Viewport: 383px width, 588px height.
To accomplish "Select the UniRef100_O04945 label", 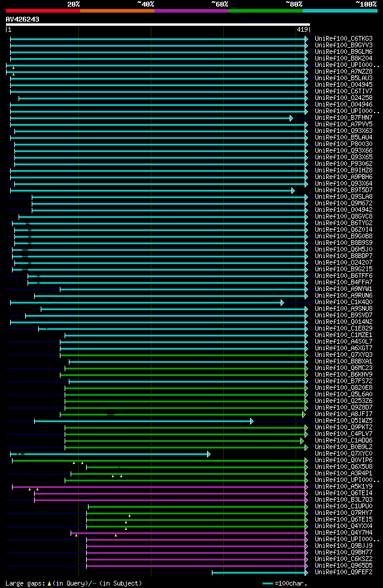I will (344, 85).
